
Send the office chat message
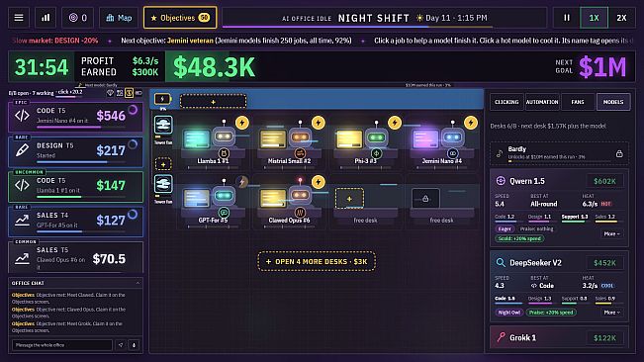click(x=121, y=345)
